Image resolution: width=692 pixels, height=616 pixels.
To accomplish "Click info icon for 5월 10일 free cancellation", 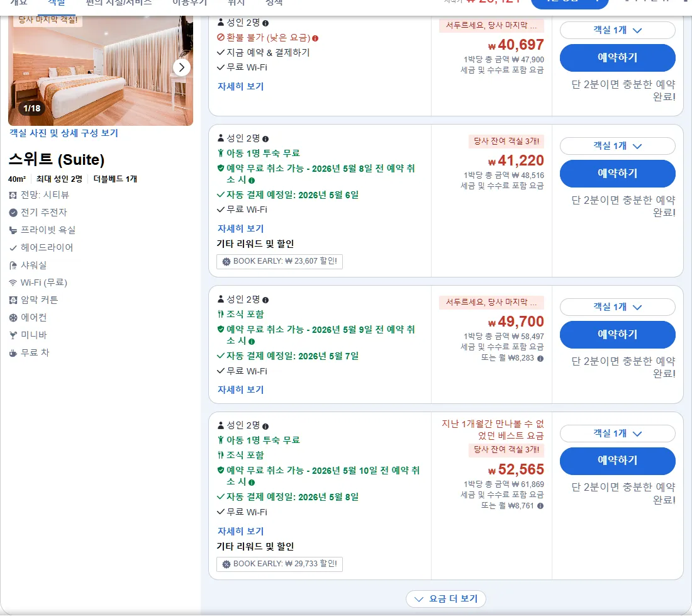I will pos(252,483).
